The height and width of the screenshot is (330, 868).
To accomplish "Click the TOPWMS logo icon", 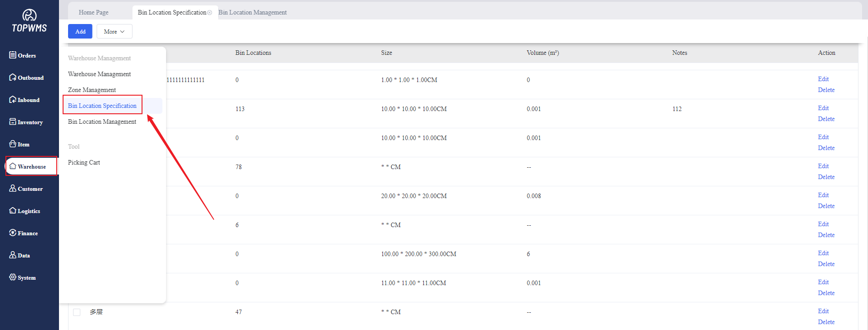I will click(29, 15).
